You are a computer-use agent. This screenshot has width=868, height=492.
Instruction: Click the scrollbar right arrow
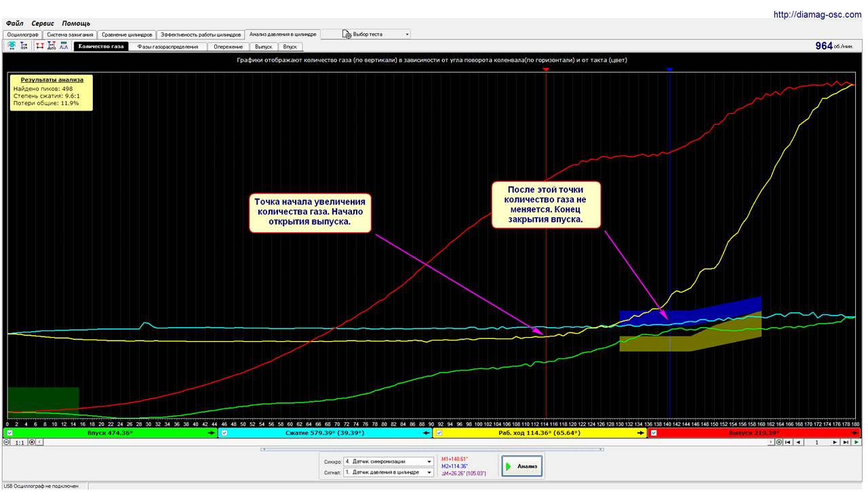point(771,442)
